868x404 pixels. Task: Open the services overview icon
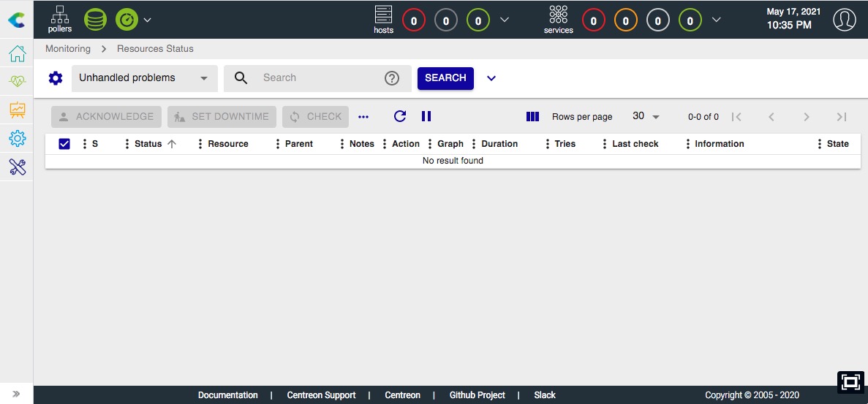point(559,19)
